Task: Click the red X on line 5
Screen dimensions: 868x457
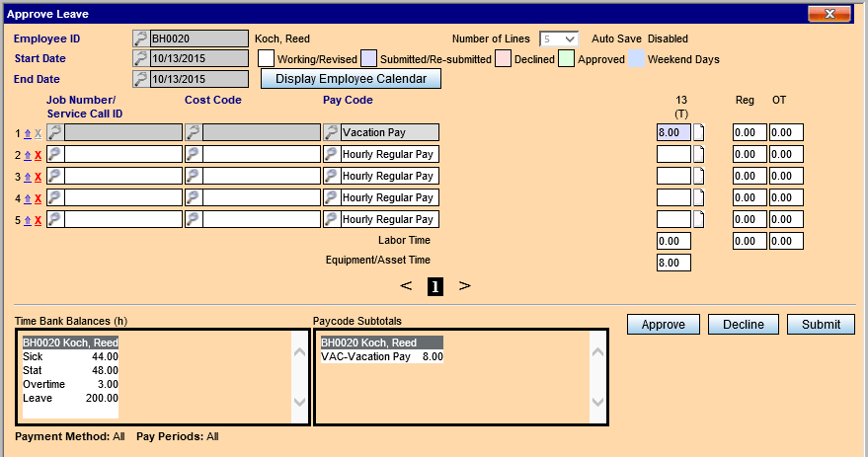Action: (x=39, y=220)
